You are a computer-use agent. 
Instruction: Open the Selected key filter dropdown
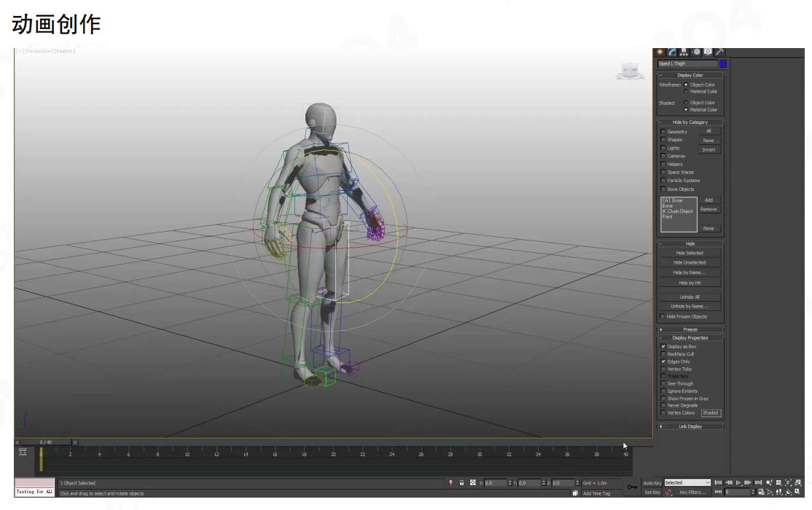(x=687, y=482)
